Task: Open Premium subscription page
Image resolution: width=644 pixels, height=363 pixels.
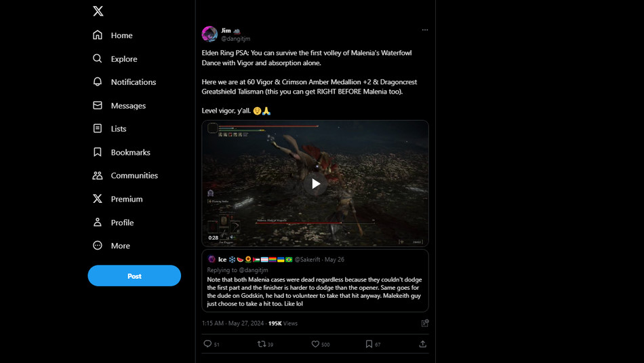Action: point(118,199)
